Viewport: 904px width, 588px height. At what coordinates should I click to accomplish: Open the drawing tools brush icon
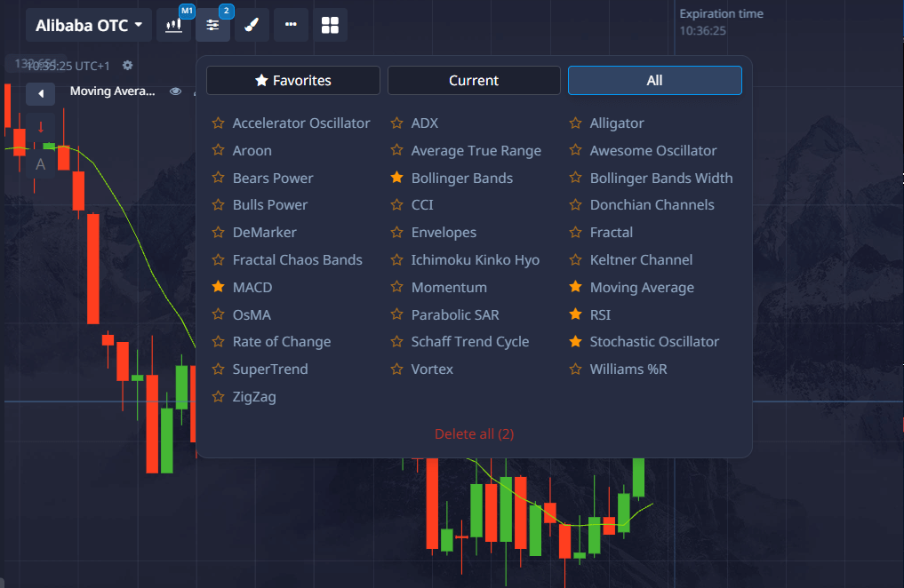(x=252, y=25)
